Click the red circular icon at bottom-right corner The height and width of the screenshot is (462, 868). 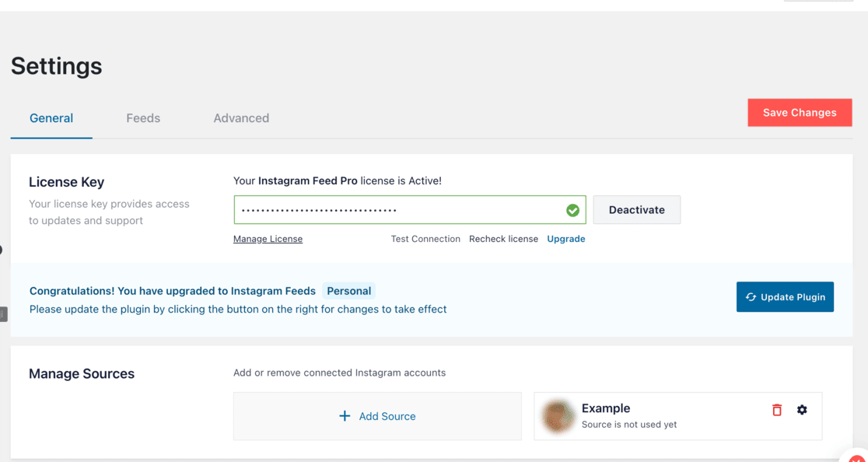pos(857,457)
